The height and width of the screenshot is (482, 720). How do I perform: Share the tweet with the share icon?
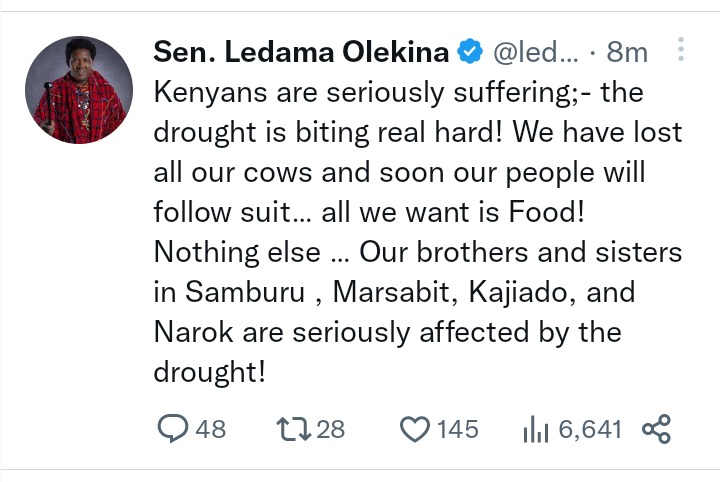[x=657, y=429]
